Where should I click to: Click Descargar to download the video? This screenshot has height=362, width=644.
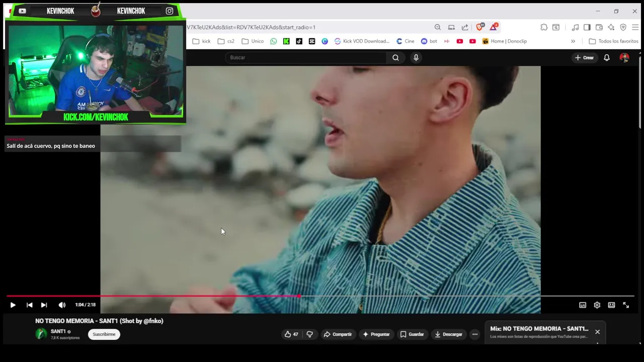(448, 334)
